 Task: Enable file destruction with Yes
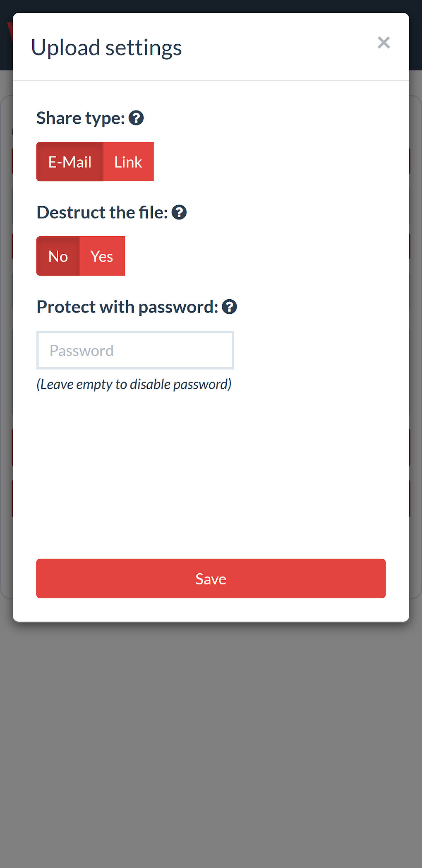102,256
